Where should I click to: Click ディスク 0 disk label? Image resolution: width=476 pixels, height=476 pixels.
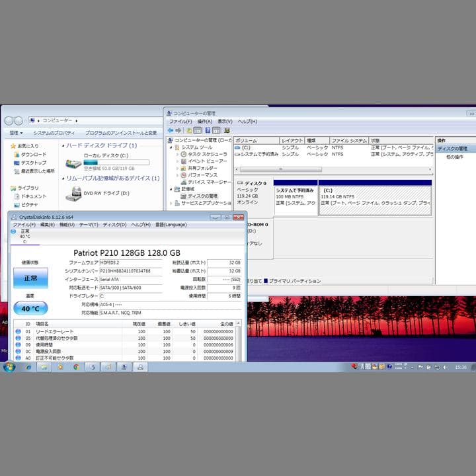(255, 183)
